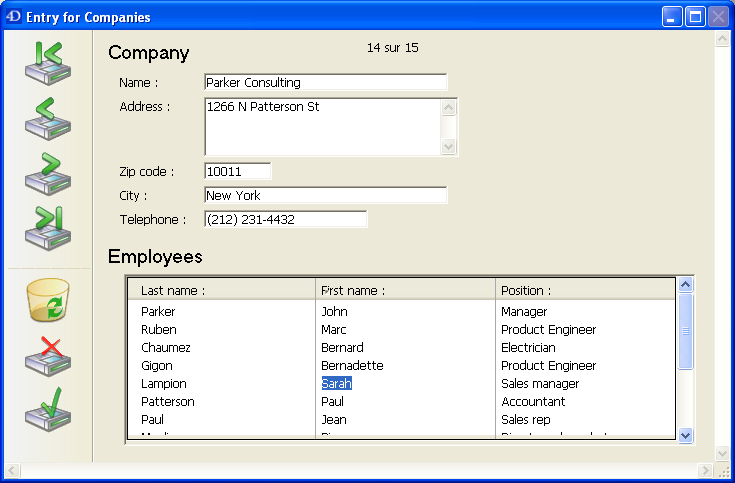Image resolution: width=735 pixels, height=483 pixels.
Task: Validate record with green checkmark icon
Action: pos(47,408)
